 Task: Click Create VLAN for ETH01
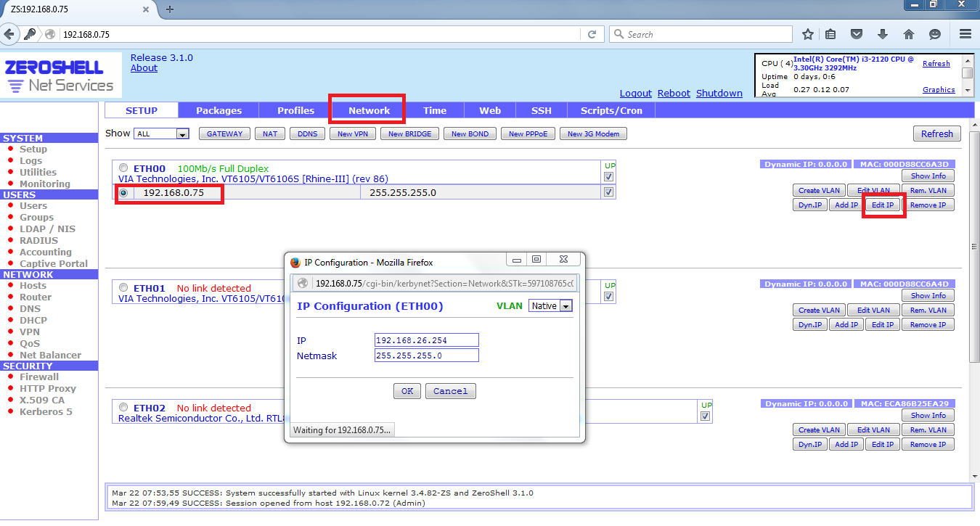point(819,310)
